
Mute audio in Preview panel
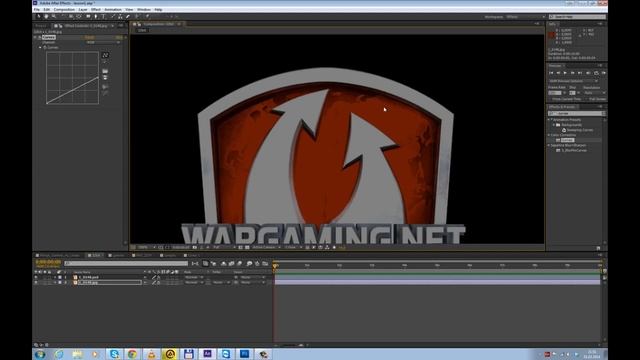pos(588,73)
